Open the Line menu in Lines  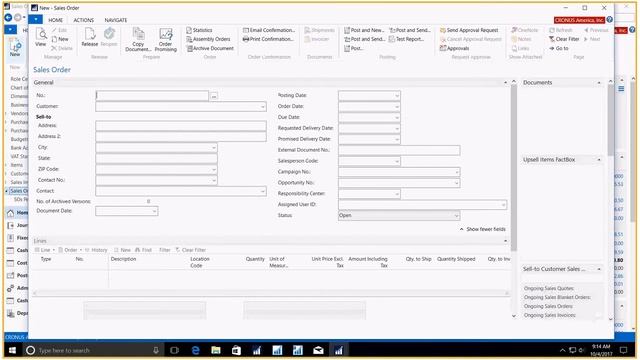tap(45, 250)
